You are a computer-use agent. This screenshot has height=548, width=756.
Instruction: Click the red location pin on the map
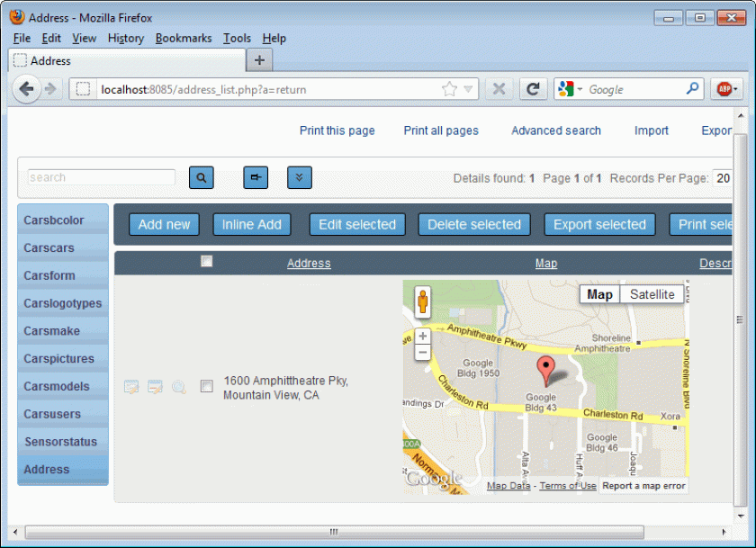pyautogui.click(x=545, y=372)
